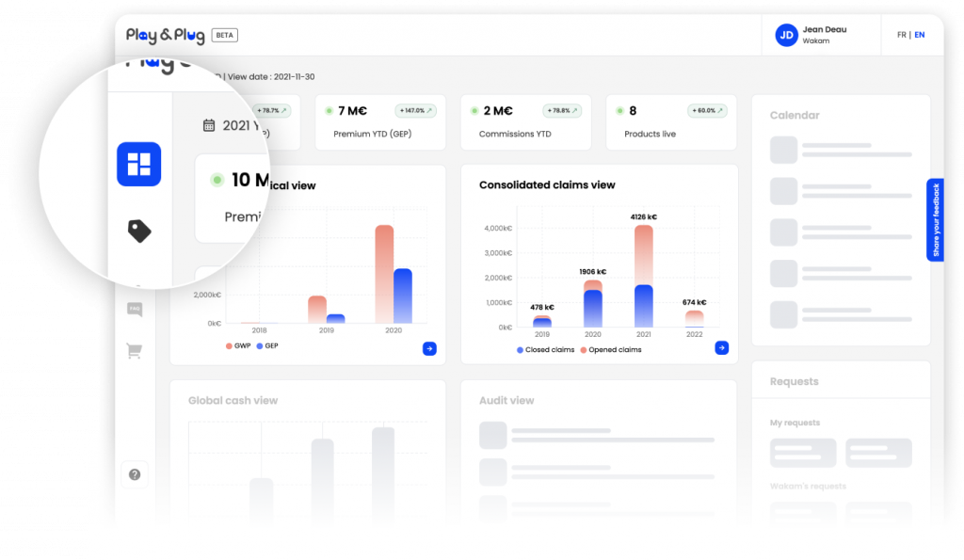Click the 2 M€ Commissions YTD value
964x560 pixels.
[498, 111]
